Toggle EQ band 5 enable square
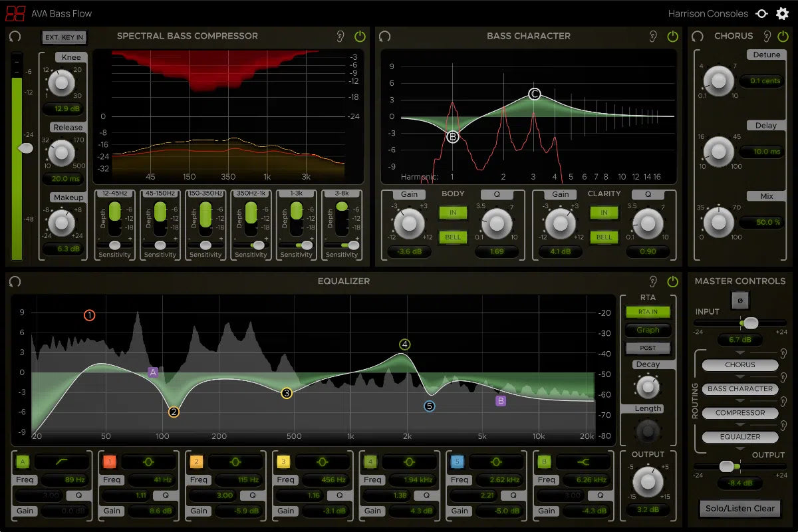The image size is (798, 532). pyautogui.click(x=456, y=462)
